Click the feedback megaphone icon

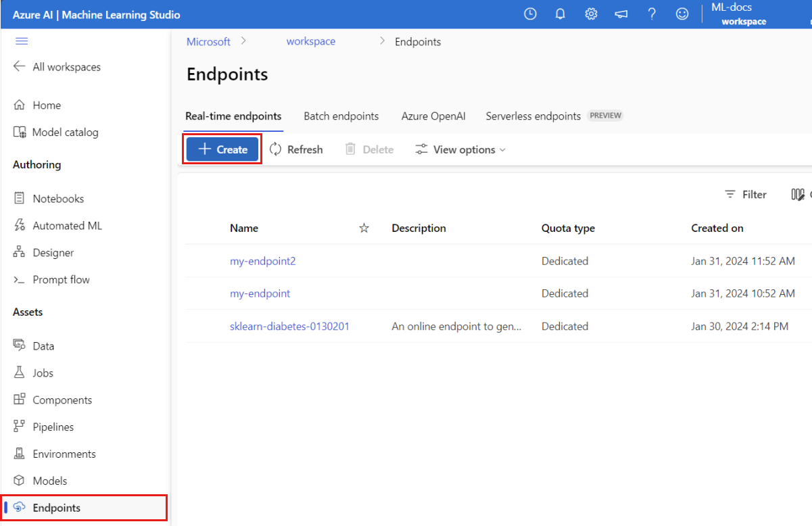pos(621,14)
